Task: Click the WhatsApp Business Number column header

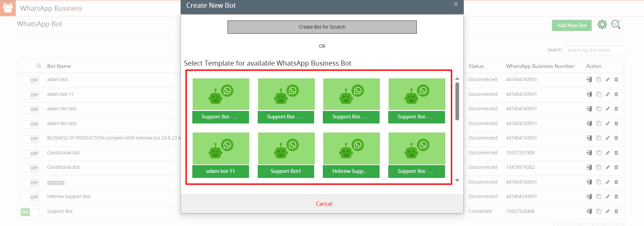Action: [540, 66]
